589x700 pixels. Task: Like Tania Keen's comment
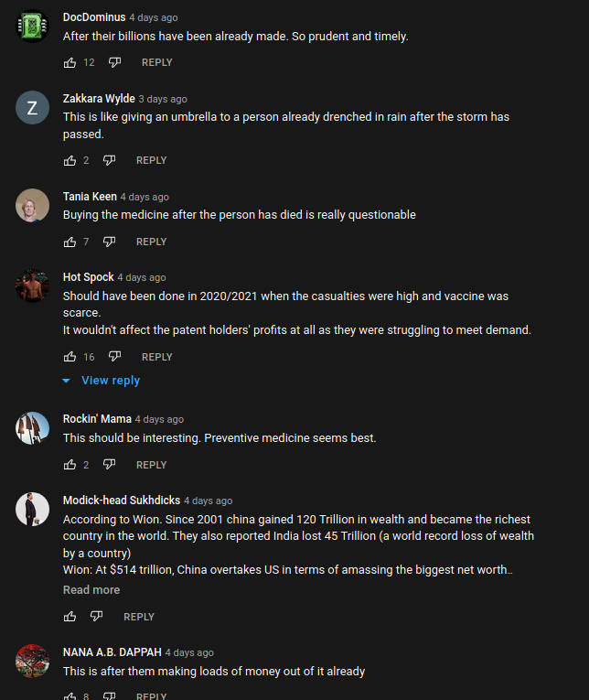pyautogui.click(x=70, y=242)
